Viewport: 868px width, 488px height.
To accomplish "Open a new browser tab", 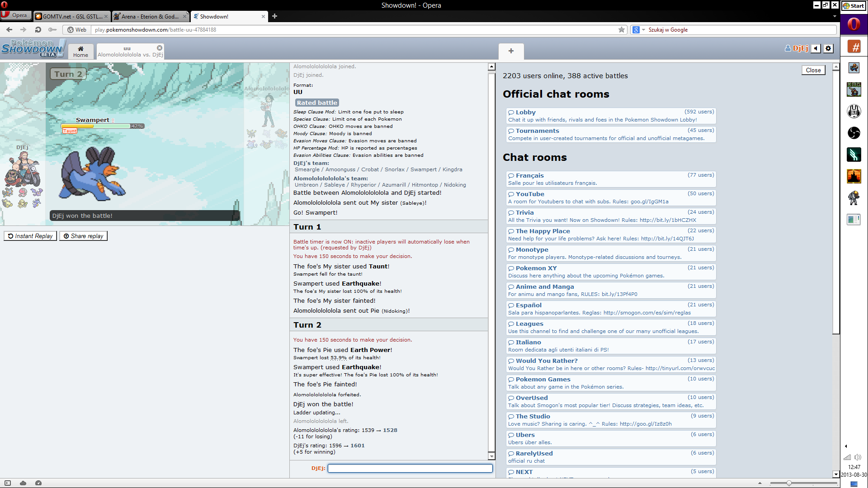I will [x=274, y=16].
